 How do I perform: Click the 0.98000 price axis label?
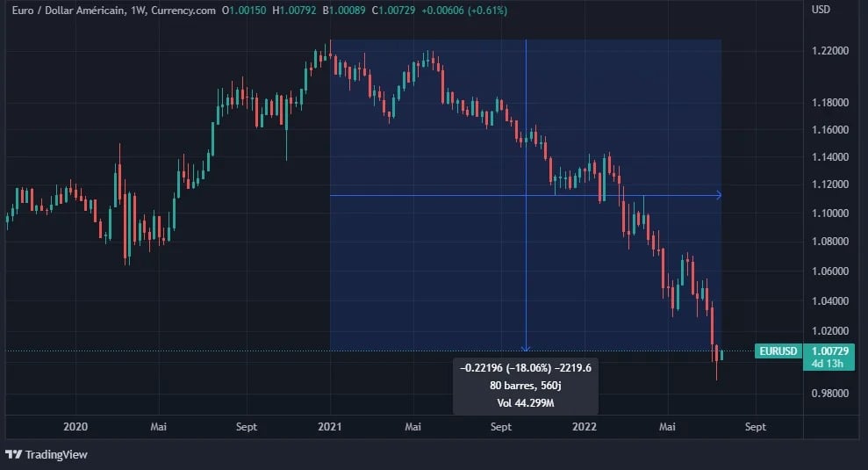829,393
